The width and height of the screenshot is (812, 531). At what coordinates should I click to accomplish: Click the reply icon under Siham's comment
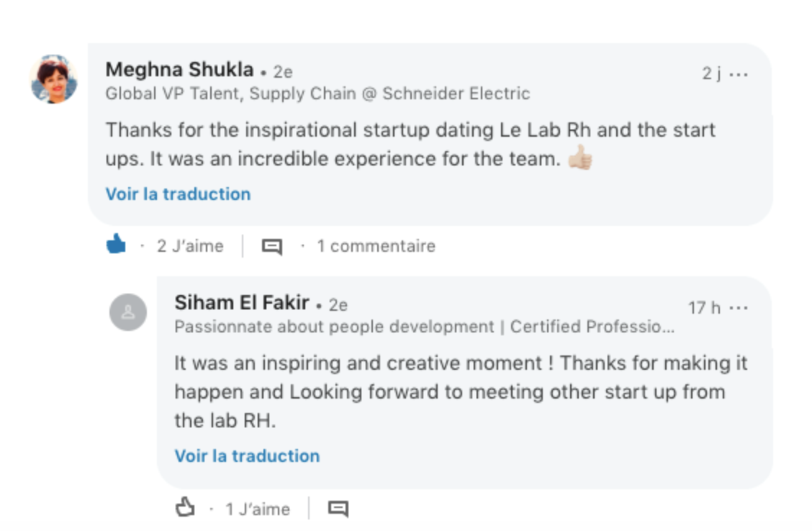338,509
